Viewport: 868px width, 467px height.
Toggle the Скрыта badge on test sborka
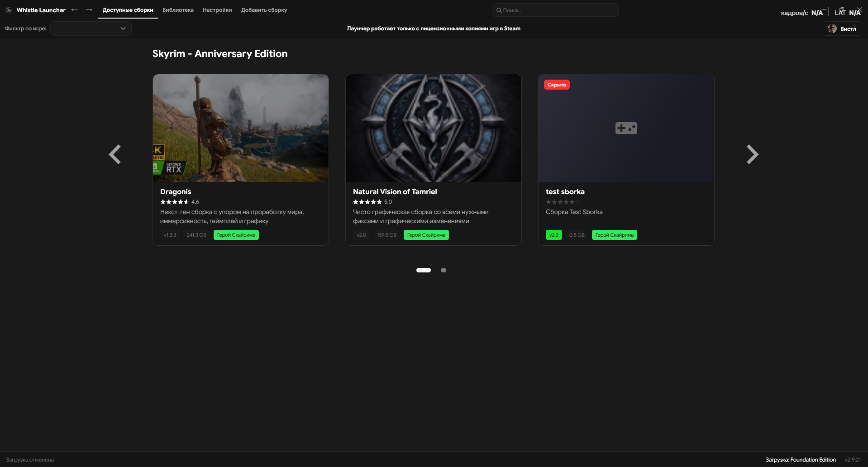pos(557,84)
